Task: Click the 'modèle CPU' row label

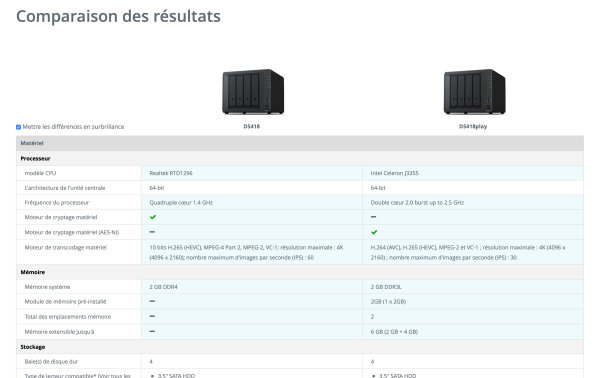Action: point(40,173)
